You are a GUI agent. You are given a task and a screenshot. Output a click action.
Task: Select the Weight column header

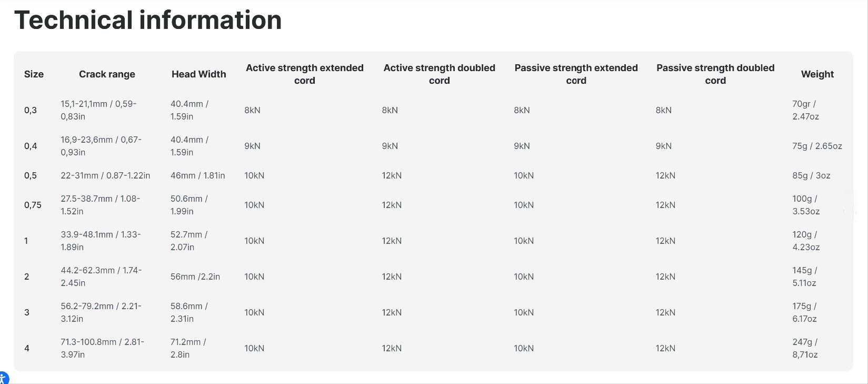click(x=817, y=74)
